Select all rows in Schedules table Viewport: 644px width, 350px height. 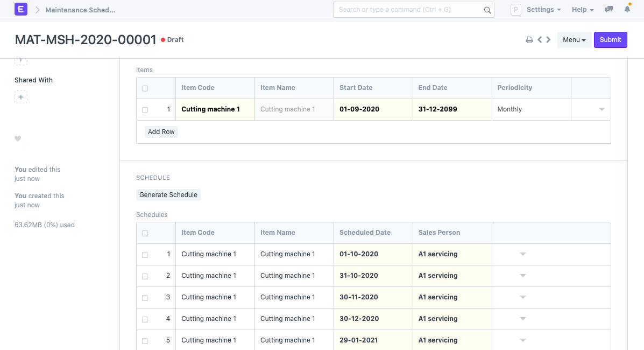point(145,233)
